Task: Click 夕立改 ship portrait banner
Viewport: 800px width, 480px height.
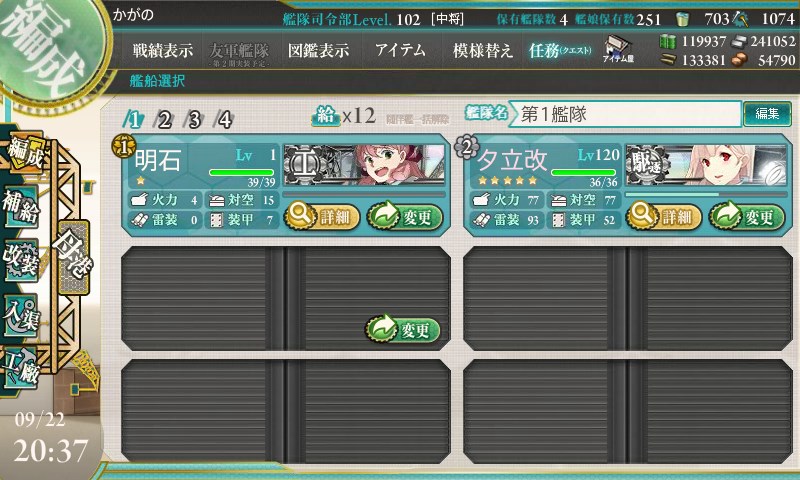Action: click(706, 164)
